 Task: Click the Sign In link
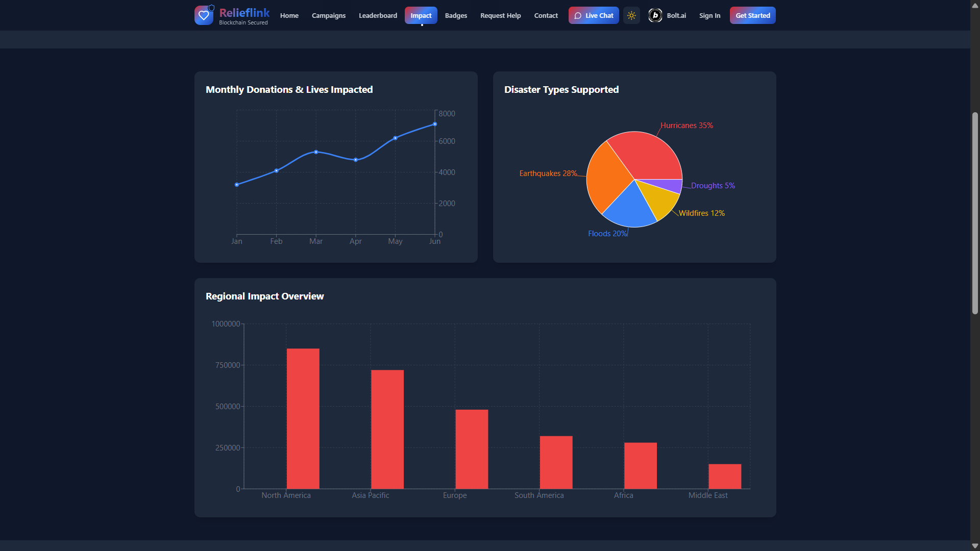(709, 15)
